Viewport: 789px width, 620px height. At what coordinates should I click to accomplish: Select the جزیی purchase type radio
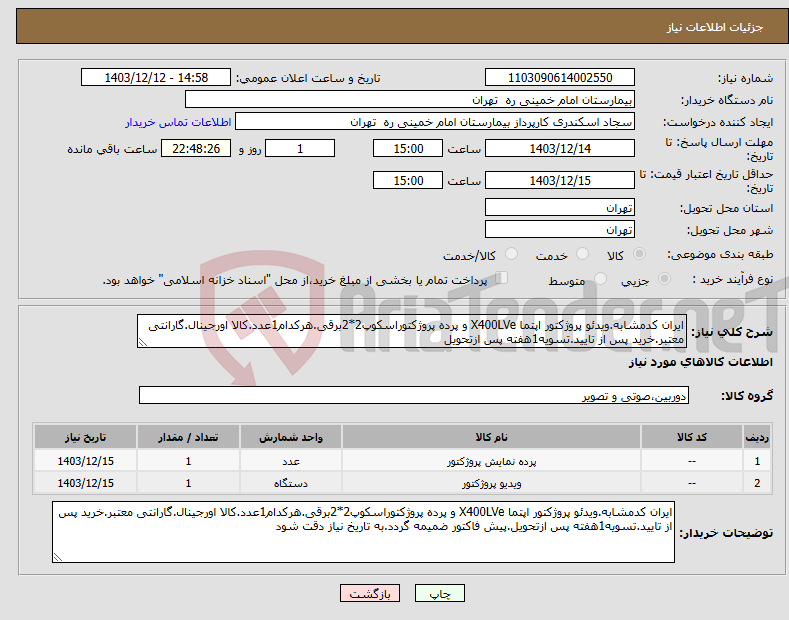[664, 278]
